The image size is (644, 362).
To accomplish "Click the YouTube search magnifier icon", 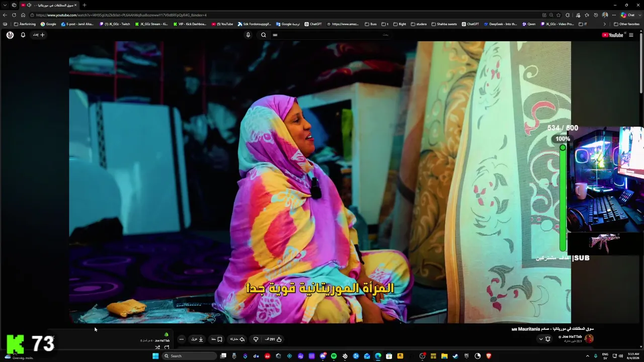I will (263, 35).
